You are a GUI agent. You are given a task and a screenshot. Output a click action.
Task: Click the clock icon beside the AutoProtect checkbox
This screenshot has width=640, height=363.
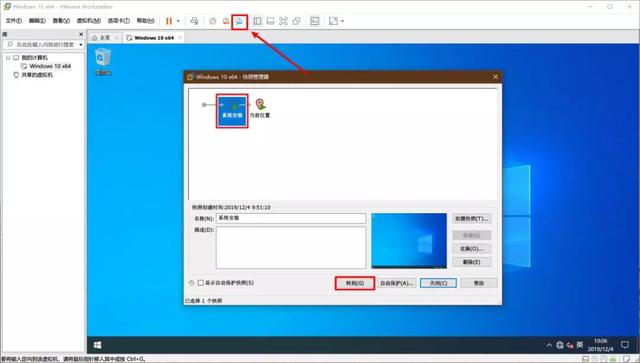click(191, 283)
